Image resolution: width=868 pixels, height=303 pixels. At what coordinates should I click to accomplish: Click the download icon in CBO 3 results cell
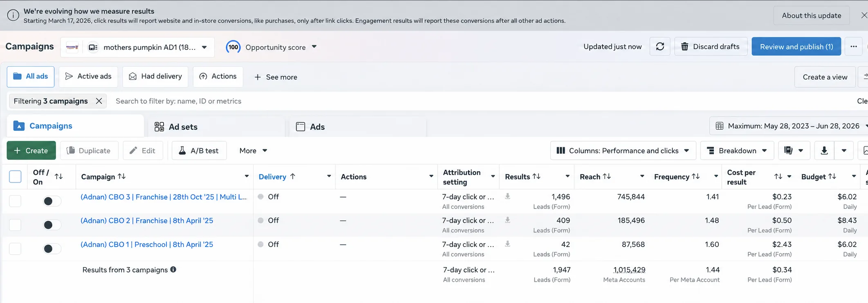pos(507,196)
